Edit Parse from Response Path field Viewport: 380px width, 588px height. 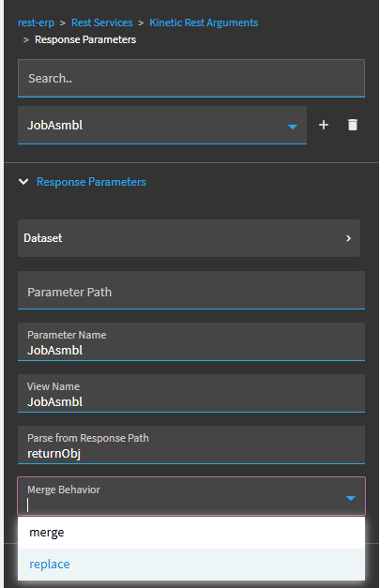(x=191, y=445)
